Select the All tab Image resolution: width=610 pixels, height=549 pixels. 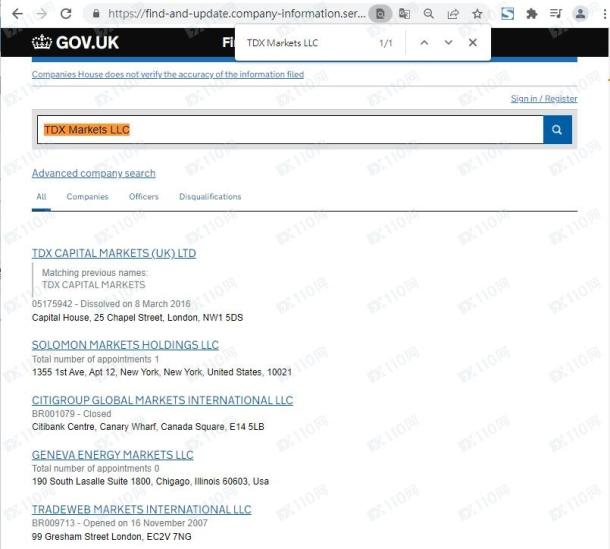pos(41,197)
